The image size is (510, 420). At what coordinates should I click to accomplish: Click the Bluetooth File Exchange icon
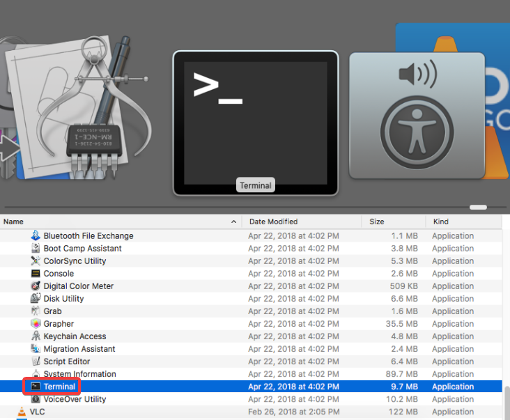tap(36, 235)
